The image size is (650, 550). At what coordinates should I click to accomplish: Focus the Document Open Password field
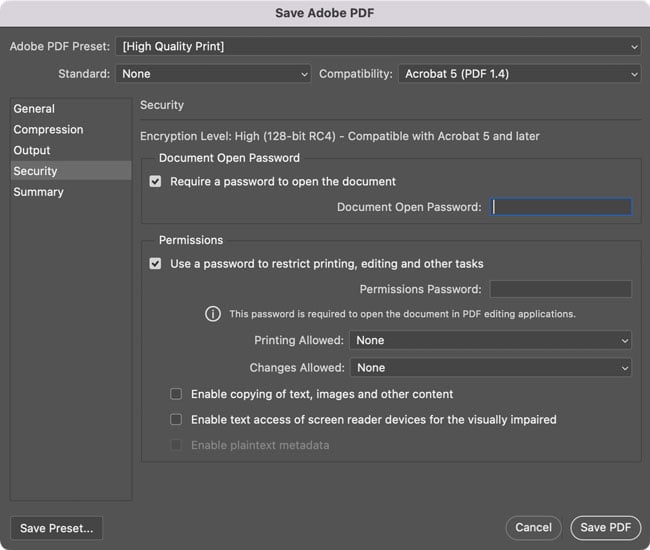click(x=561, y=207)
